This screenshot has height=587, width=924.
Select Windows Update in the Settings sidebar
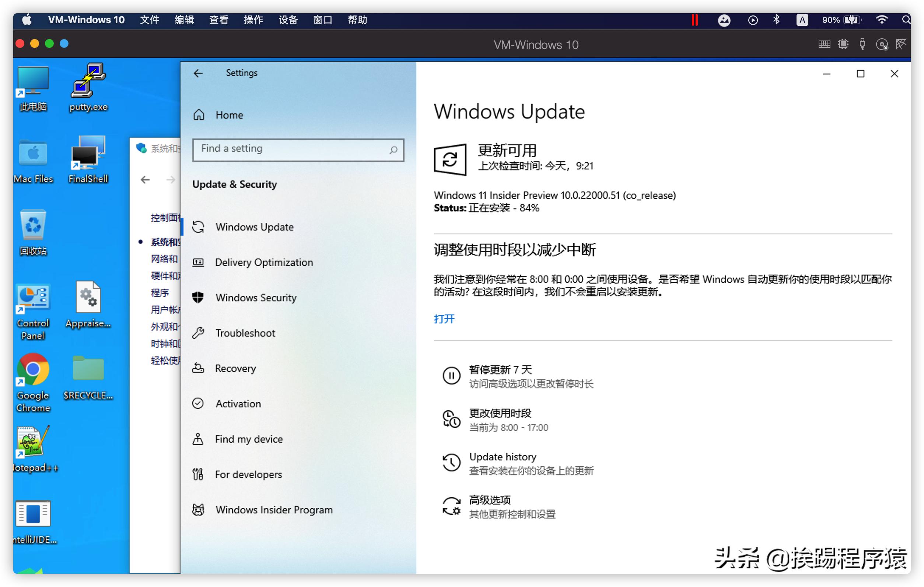(255, 227)
